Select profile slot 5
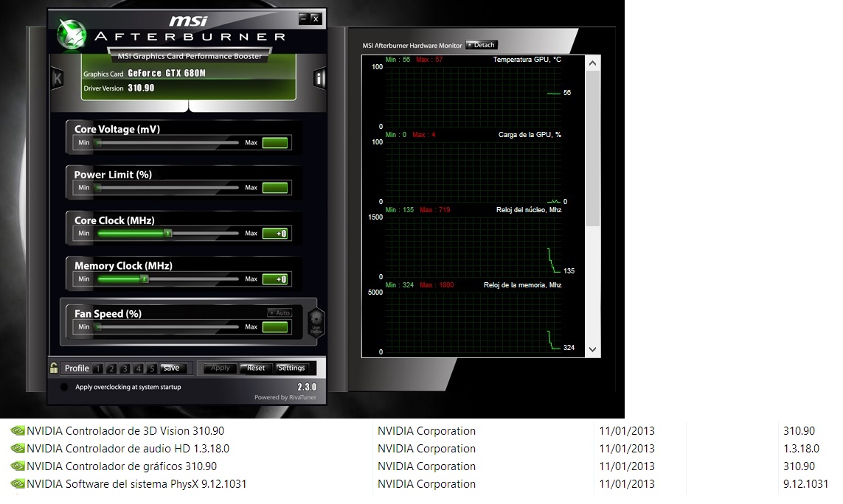843x504 pixels. [x=152, y=368]
